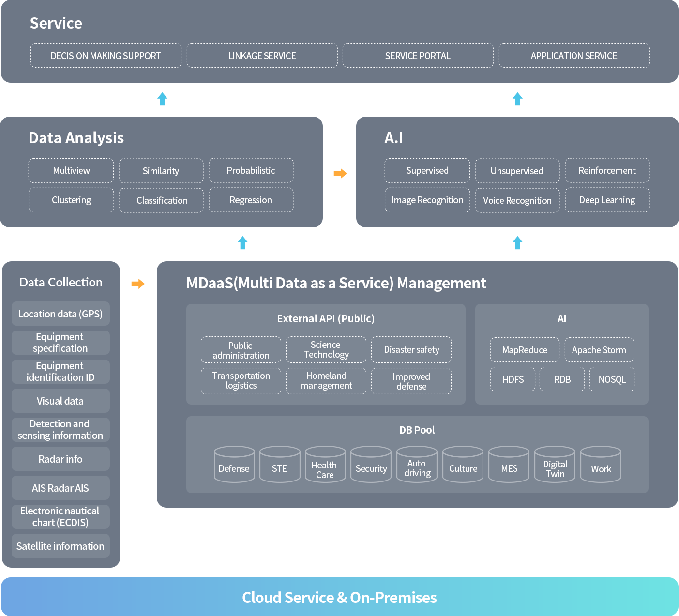This screenshot has height=616, width=679.
Task: Click the Health Care database icon
Action: click(325, 464)
